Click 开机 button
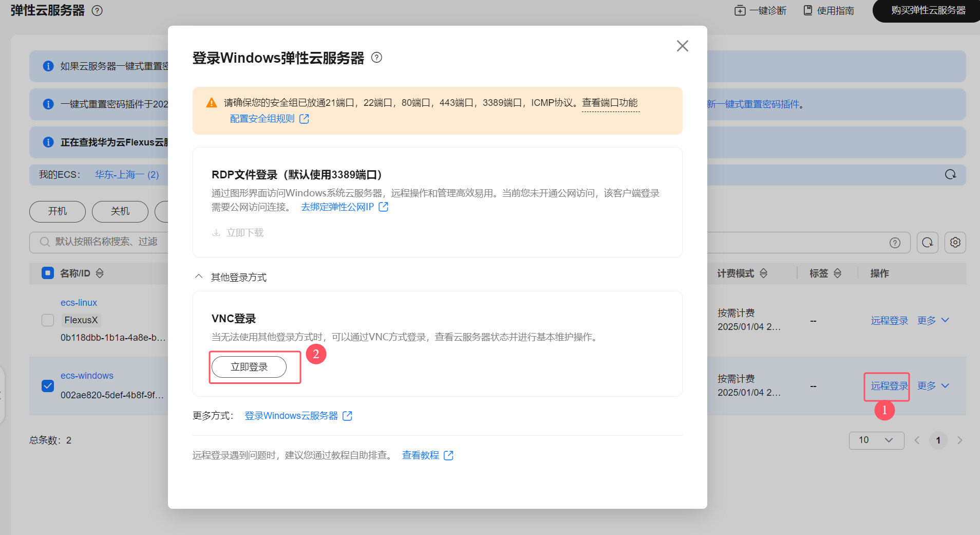The height and width of the screenshot is (535, 980). point(58,211)
